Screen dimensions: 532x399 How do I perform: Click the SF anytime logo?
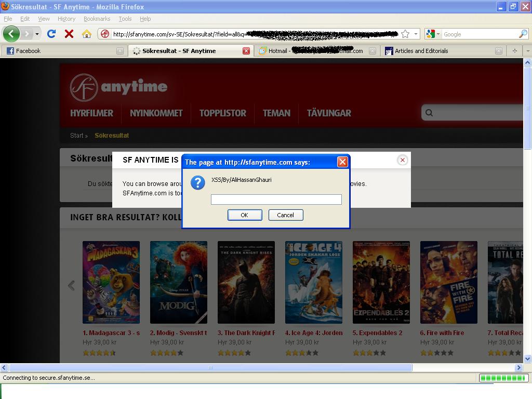tap(119, 87)
